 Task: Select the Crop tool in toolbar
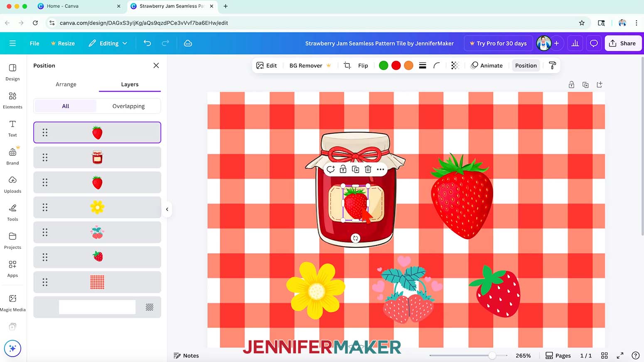point(347,66)
